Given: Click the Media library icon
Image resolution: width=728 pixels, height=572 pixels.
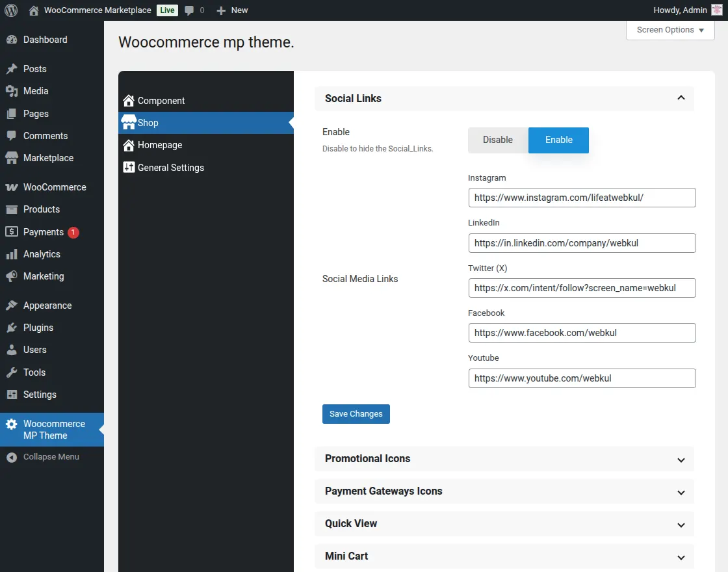Looking at the screenshot, I should click(12, 91).
